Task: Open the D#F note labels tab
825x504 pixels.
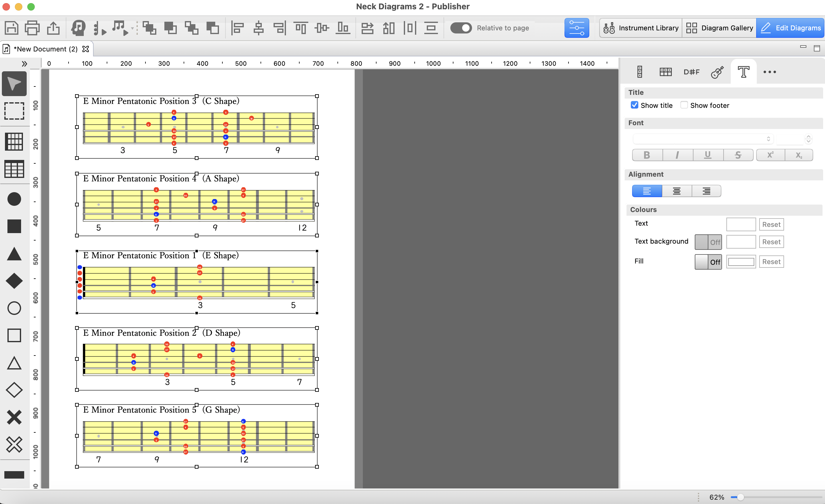Action: (x=691, y=72)
